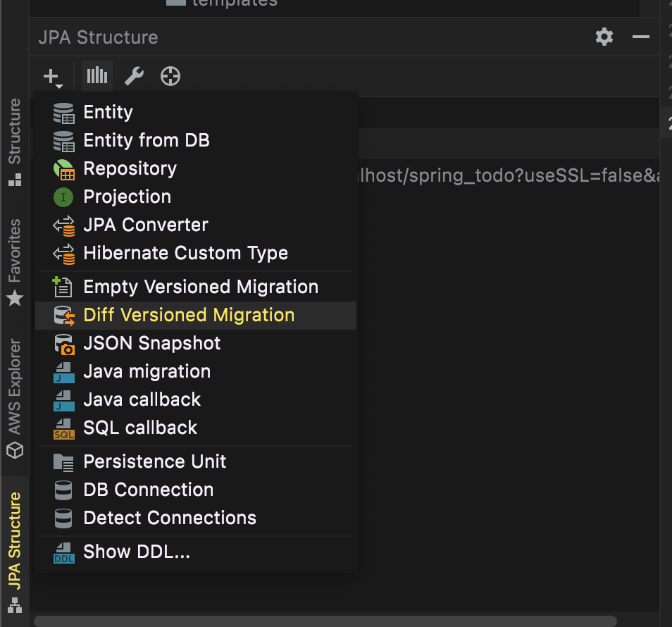
Task: Click the Diff Versioned Migration icon
Action: click(64, 316)
